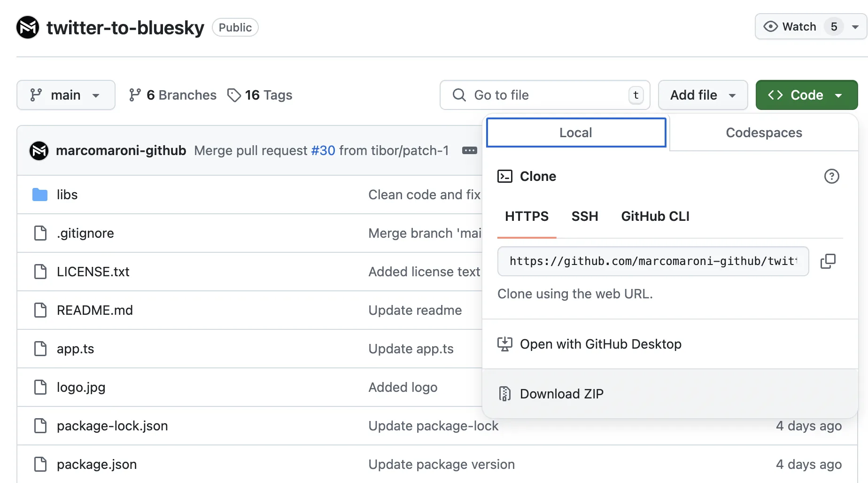Click the file icon beside .gitignore
Viewport: 868px width, 483px height.
point(40,233)
